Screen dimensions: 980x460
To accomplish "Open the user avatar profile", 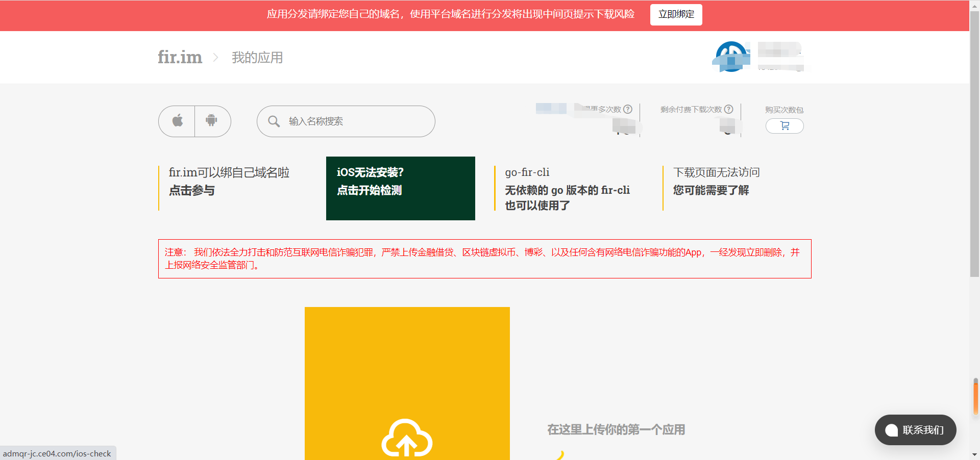I will point(731,57).
